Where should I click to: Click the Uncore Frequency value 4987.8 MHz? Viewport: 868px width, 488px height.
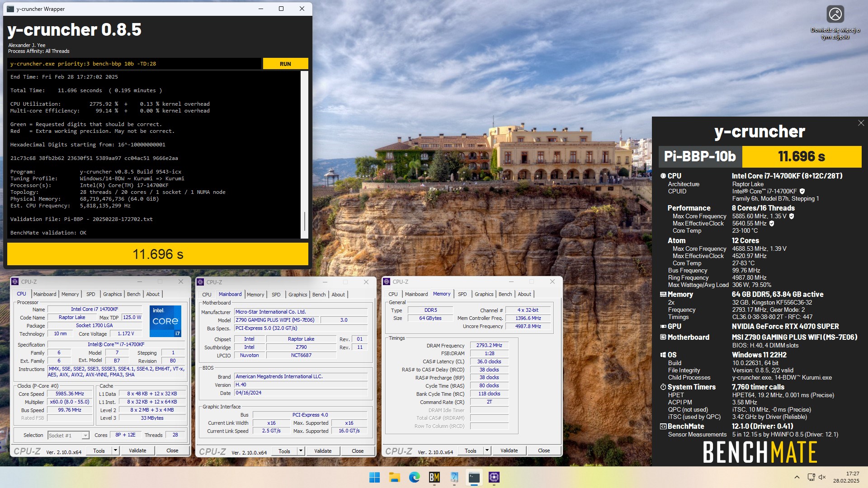pyautogui.click(x=528, y=326)
